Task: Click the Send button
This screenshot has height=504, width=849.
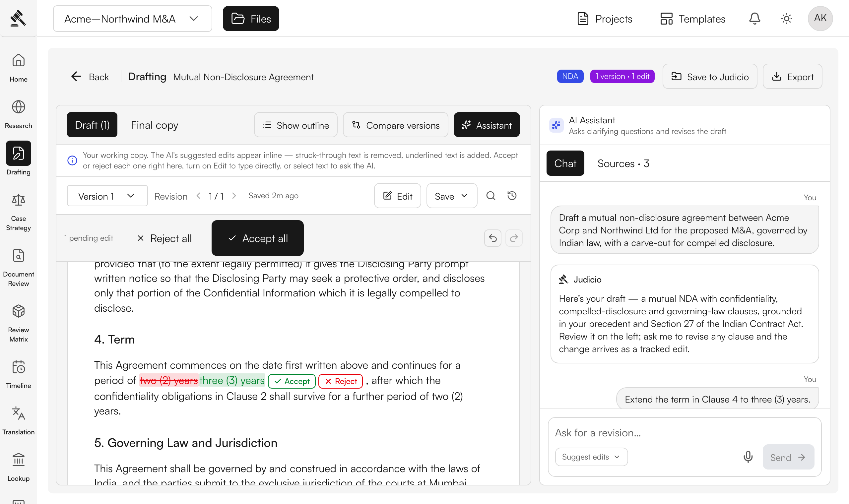Action: (x=788, y=457)
